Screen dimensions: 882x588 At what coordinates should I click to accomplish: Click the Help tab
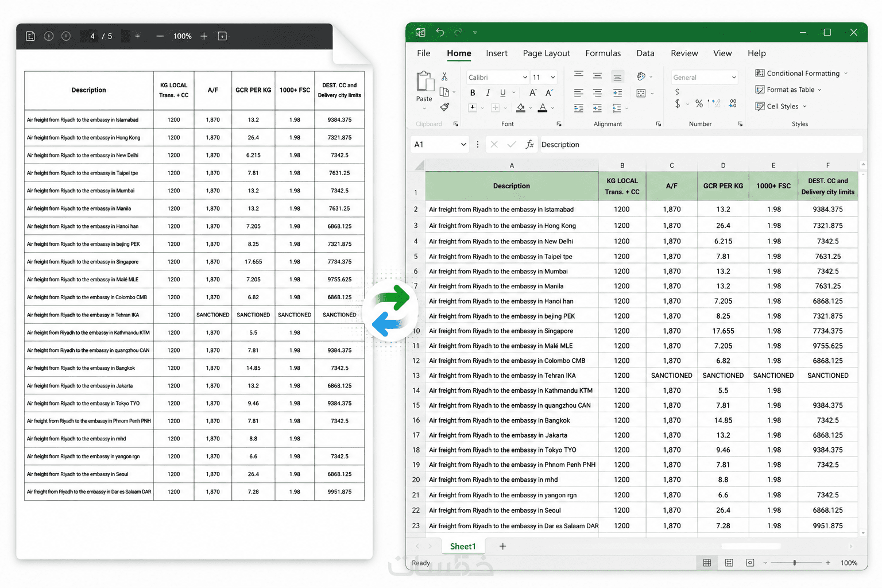click(x=757, y=53)
